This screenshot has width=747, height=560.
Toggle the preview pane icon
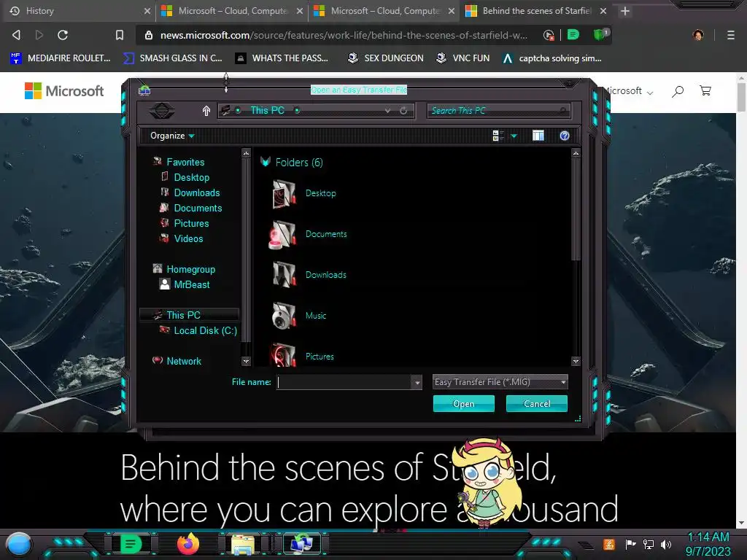[x=538, y=136]
